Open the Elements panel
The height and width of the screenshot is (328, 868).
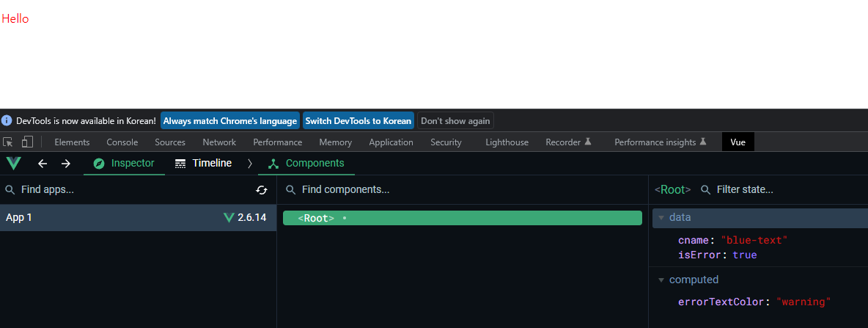(x=72, y=142)
